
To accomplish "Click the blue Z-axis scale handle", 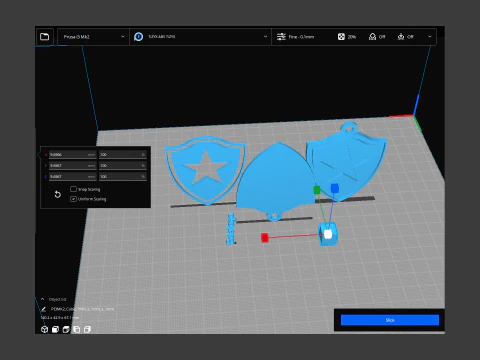I will [x=335, y=188].
